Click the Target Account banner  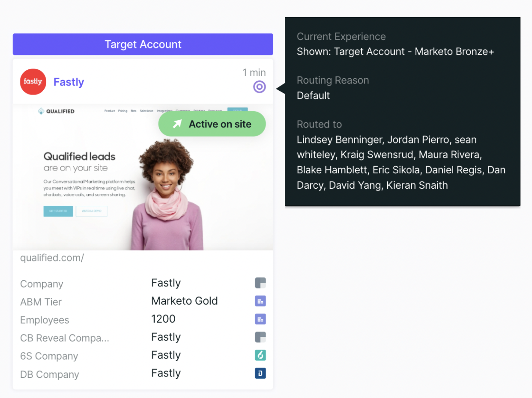[x=143, y=44]
